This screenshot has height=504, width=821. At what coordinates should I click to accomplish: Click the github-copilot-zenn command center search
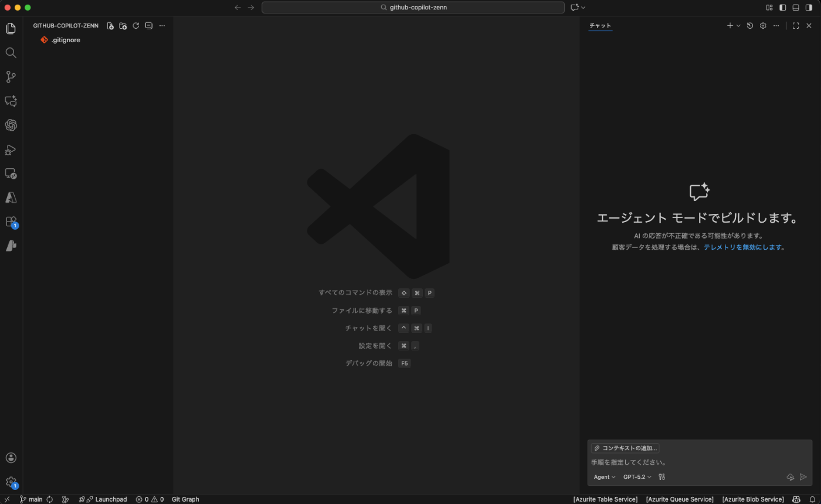pyautogui.click(x=413, y=8)
